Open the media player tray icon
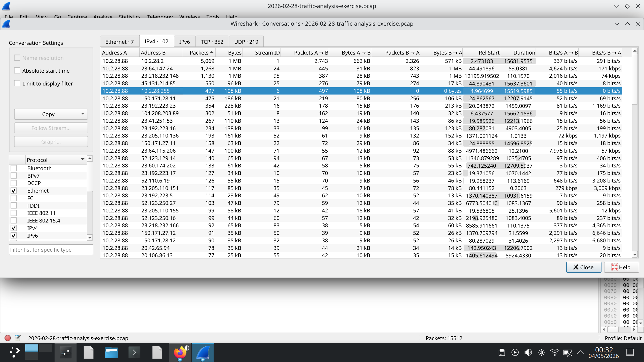 (515, 352)
